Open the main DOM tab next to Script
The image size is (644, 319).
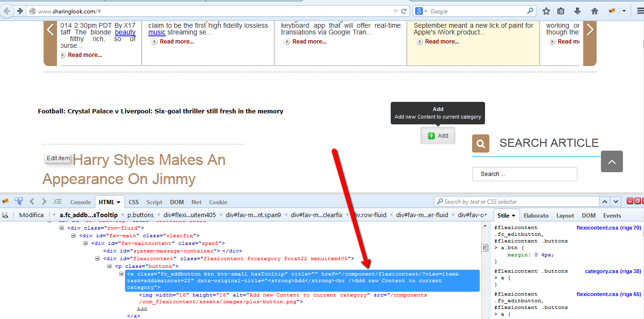tap(177, 202)
